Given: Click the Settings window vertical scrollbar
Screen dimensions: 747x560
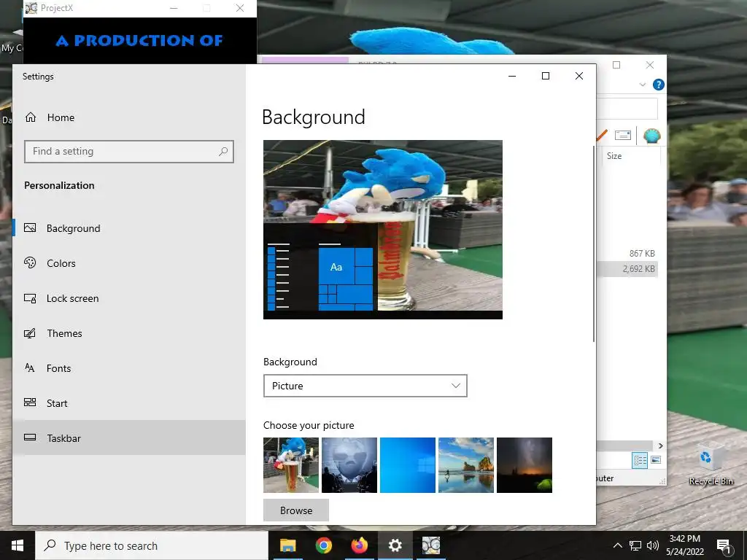Looking at the screenshot, I should point(594,244).
